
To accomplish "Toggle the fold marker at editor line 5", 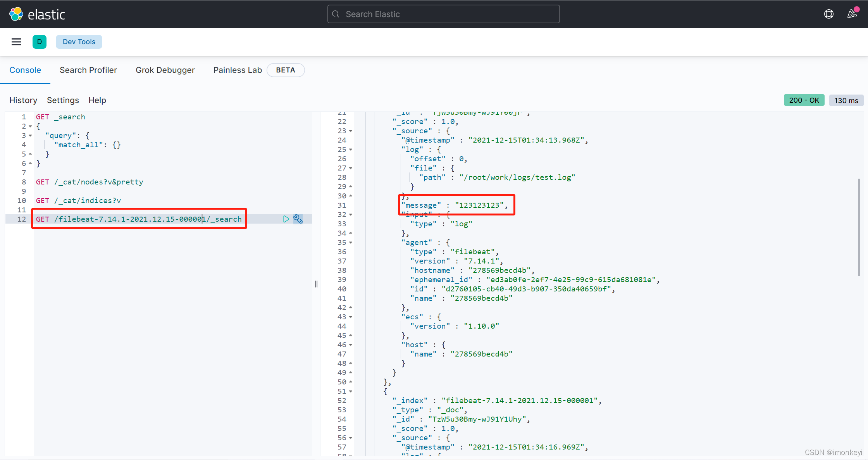I will (x=30, y=154).
